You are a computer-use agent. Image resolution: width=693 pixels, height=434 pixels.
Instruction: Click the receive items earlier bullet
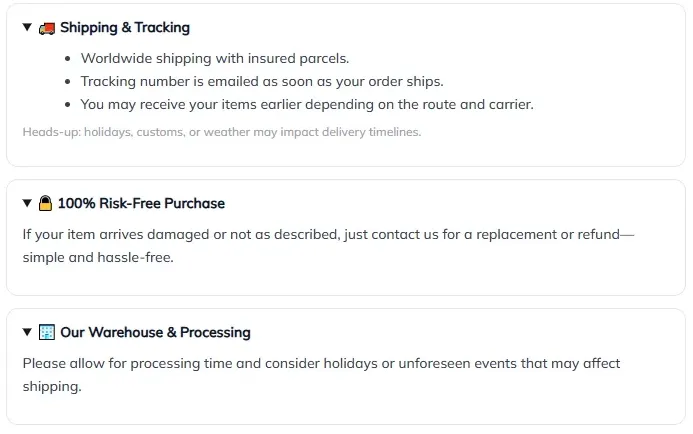click(x=306, y=104)
